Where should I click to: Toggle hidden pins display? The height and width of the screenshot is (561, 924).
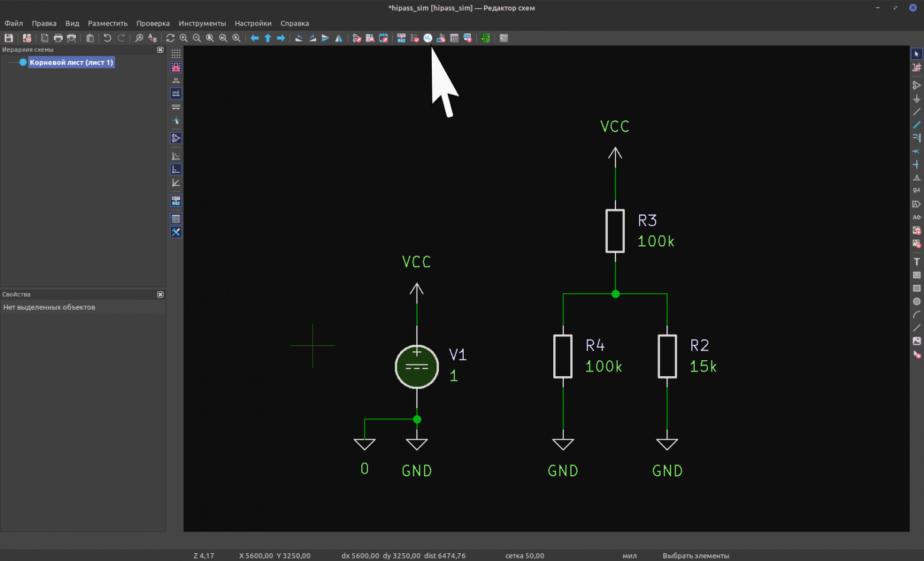pos(176,138)
